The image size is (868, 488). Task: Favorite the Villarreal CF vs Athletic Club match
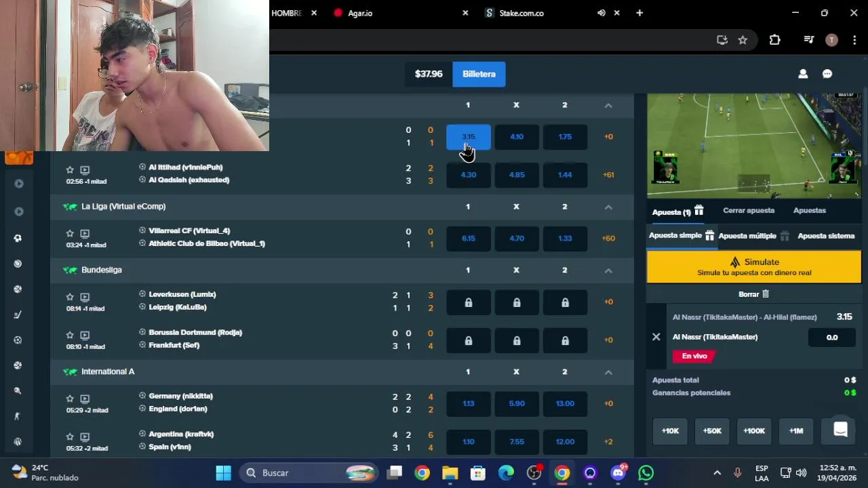[70, 233]
